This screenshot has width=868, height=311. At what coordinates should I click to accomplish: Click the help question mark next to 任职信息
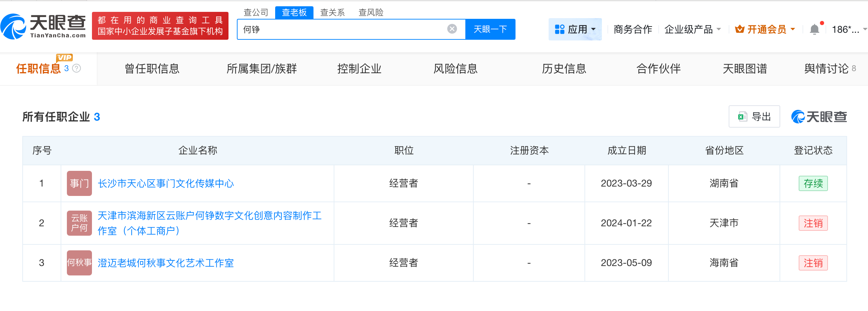[x=77, y=68]
